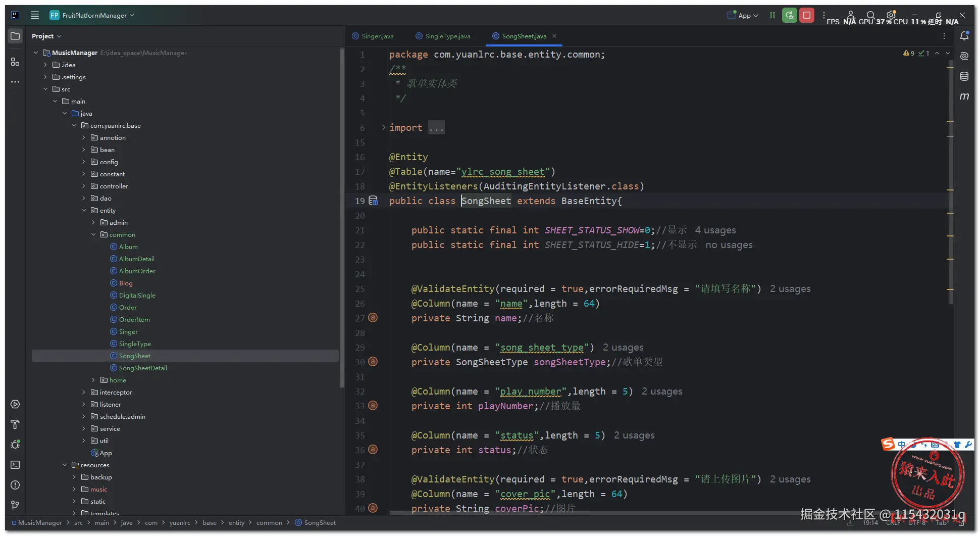Viewport: 980px width, 536px height.
Task: Open Search Everywhere magnifier icon
Action: 871,15
